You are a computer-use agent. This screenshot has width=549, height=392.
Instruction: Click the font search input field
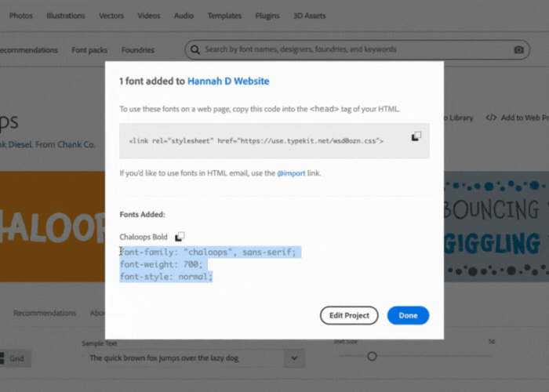tap(357, 49)
